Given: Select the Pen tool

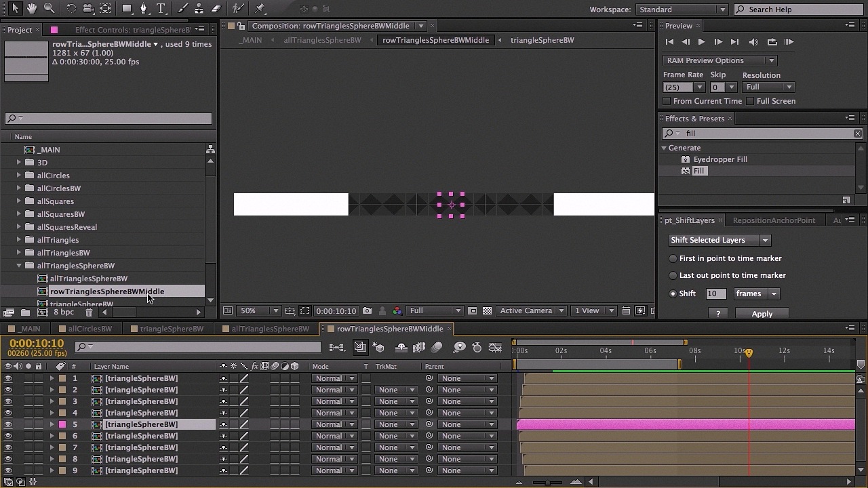Looking at the screenshot, I should [144, 9].
